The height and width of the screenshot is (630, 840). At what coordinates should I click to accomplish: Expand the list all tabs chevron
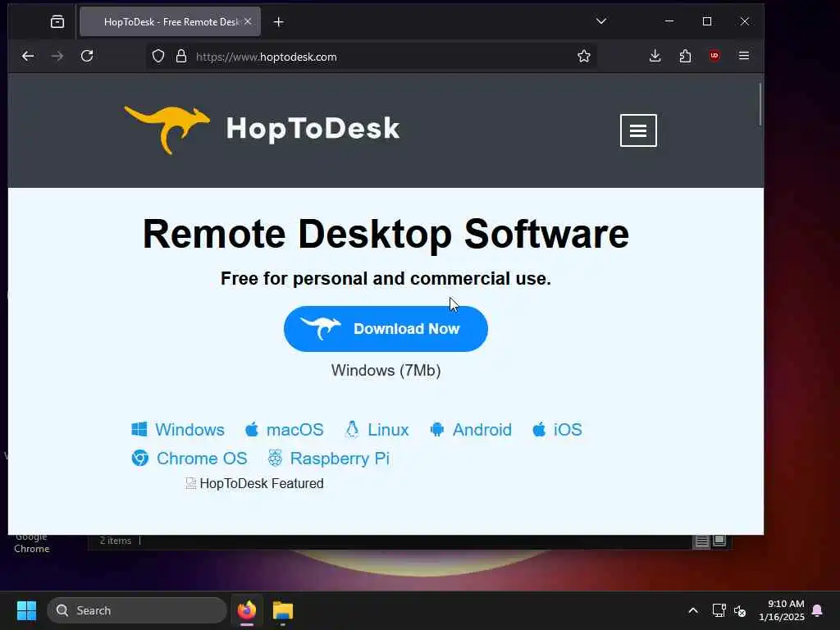tap(601, 21)
